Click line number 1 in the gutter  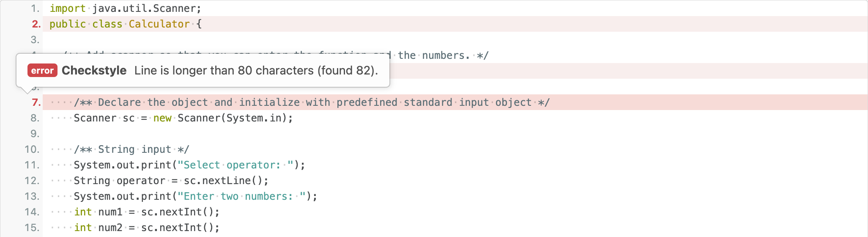point(36,8)
